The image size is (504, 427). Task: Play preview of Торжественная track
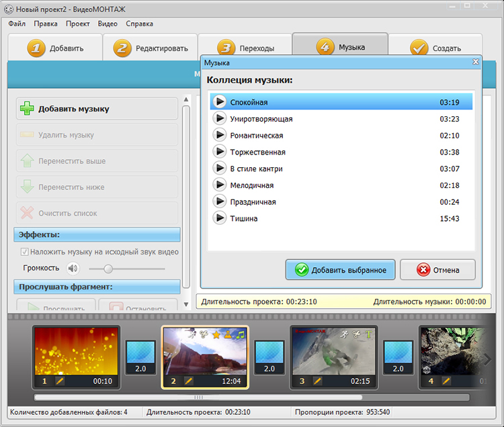click(x=219, y=152)
